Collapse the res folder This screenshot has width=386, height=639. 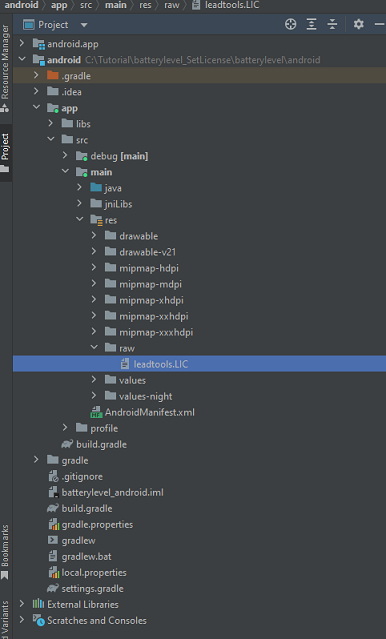(79, 220)
